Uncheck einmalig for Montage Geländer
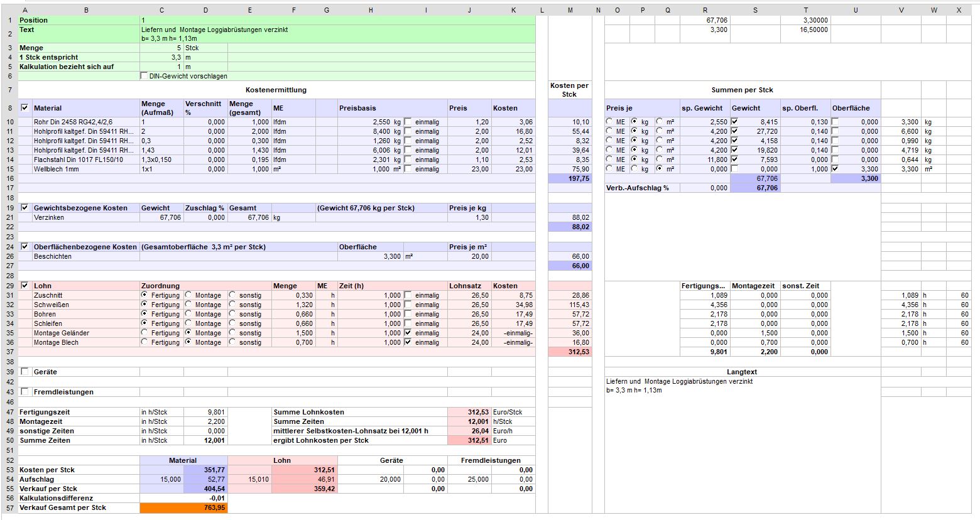This screenshot has width=980, height=520. coord(409,333)
